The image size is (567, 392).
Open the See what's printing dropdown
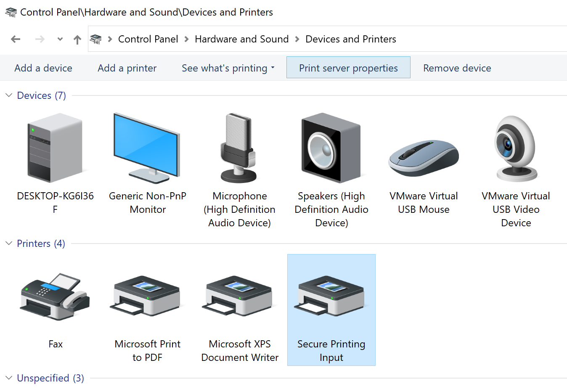click(x=228, y=68)
